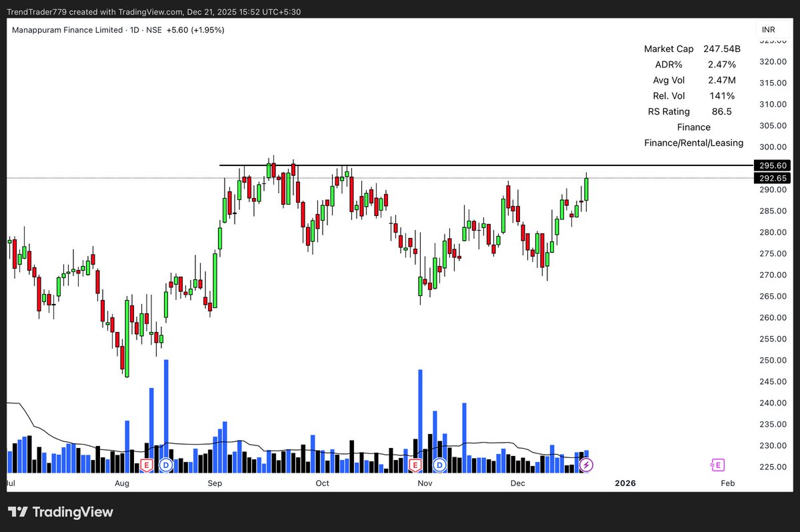Open the blue dividend marker in August
Screen dimensions: 800x532
click(x=165, y=465)
